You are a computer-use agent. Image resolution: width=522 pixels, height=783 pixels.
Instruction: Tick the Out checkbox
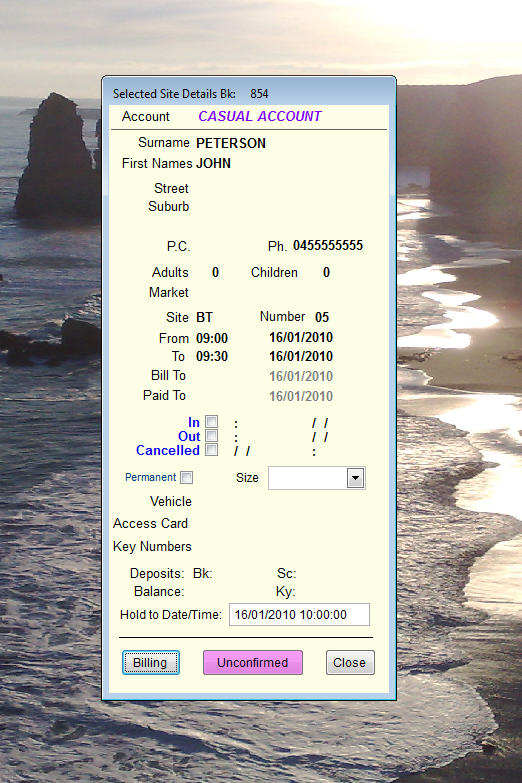(x=211, y=436)
